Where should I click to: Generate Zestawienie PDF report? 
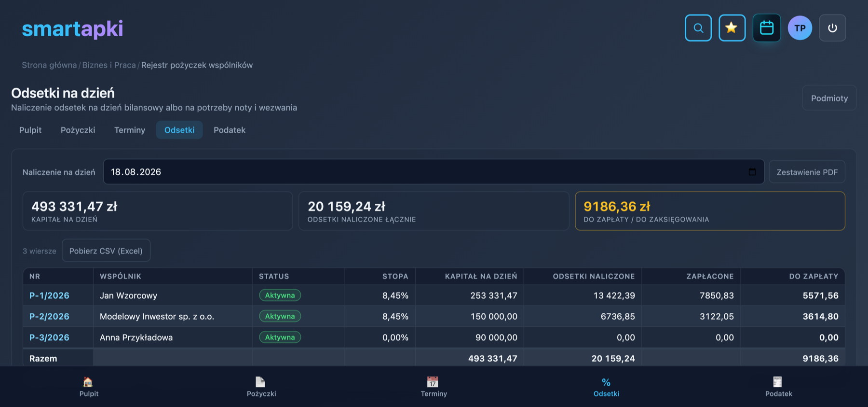(807, 172)
